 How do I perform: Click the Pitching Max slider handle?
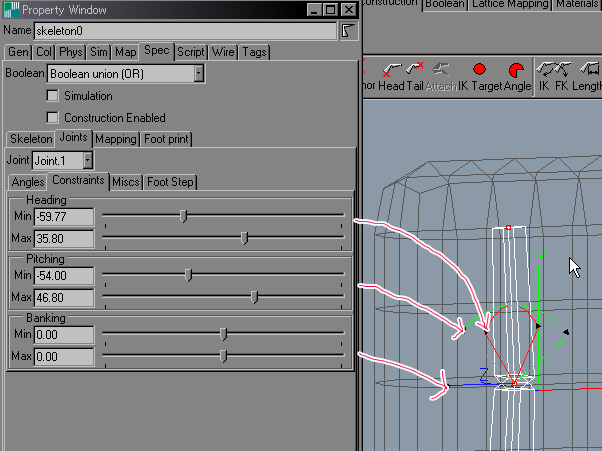(254, 297)
